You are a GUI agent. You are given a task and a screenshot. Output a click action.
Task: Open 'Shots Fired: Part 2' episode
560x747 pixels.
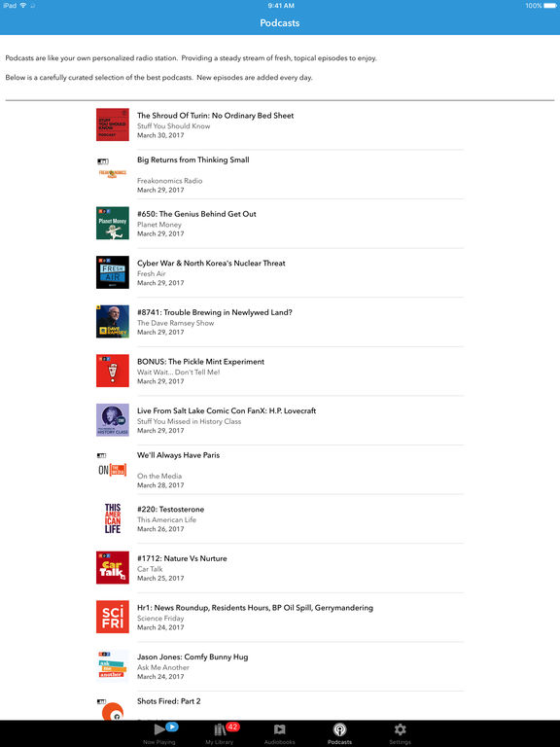[168, 701]
